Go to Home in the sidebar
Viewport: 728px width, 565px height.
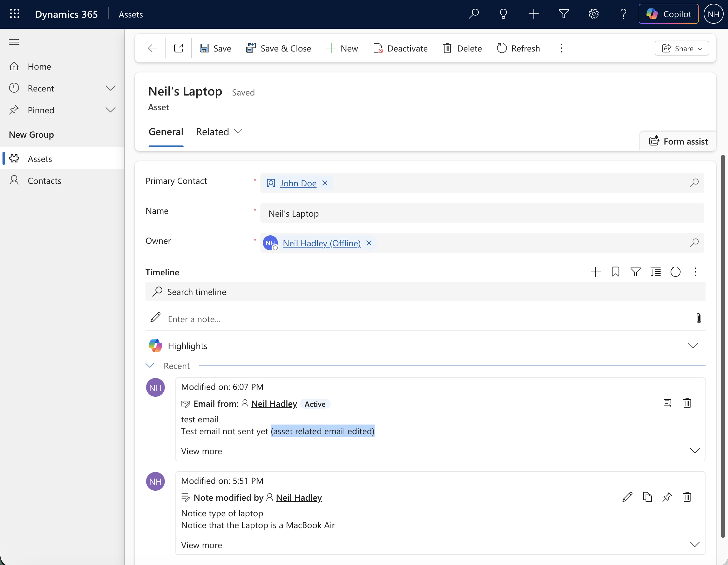[x=39, y=67]
